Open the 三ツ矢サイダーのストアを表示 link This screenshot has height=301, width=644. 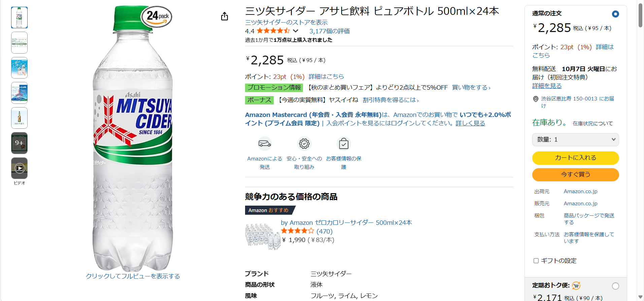[x=286, y=22]
